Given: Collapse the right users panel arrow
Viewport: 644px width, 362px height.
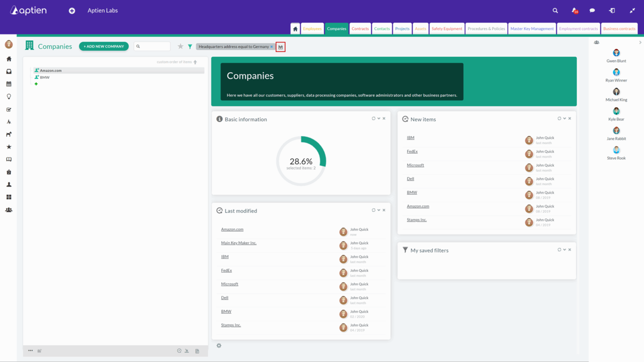Looking at the screenshot, I should tap(640, 42).
